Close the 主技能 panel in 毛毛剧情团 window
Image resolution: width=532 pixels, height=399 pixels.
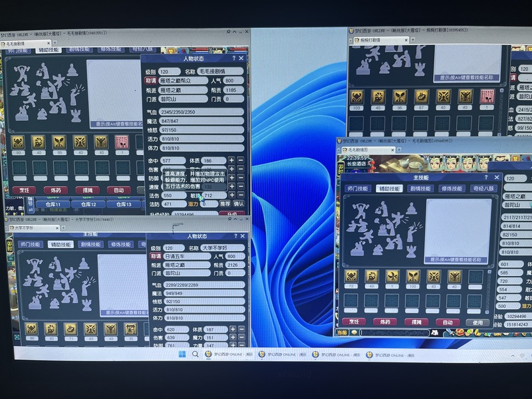497,177
